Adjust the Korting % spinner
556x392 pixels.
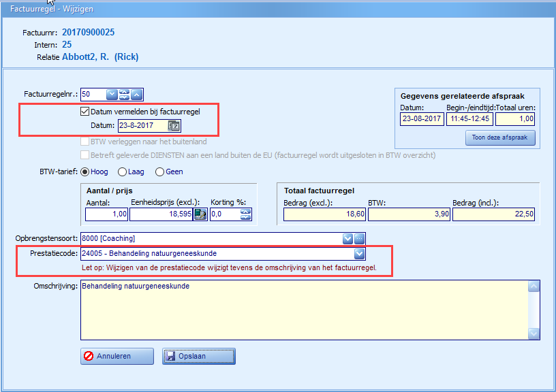point(245,214)
